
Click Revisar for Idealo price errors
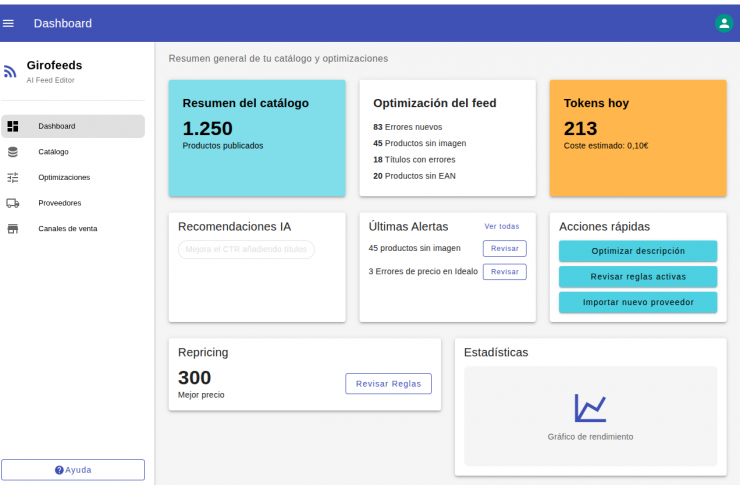point(504,272)
